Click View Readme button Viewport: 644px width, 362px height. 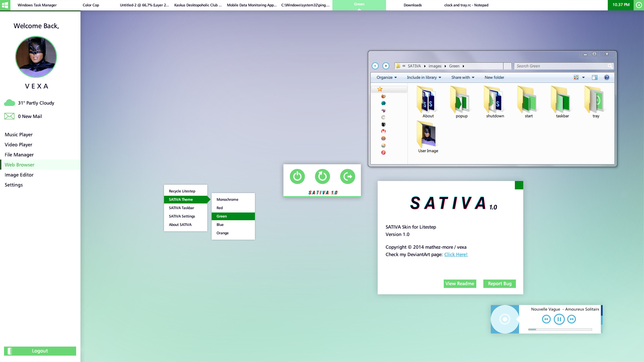click(460, 284)
